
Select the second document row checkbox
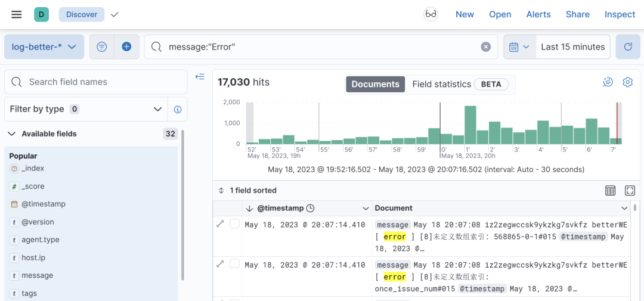[235, 263]
